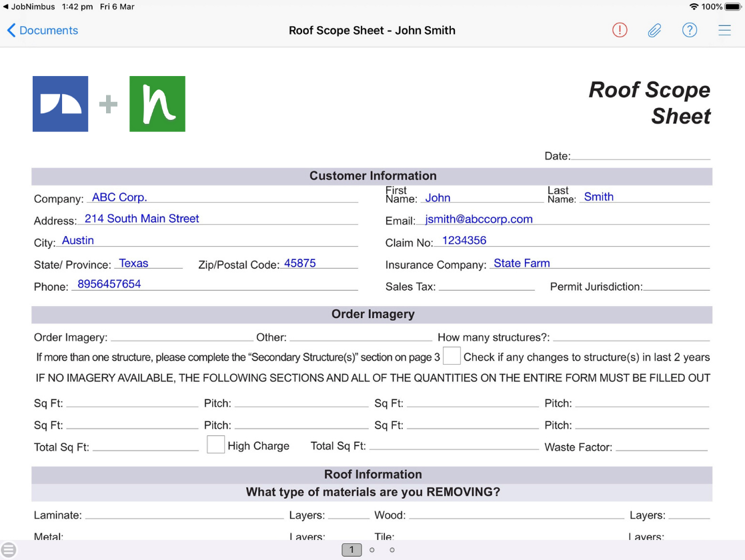Viewport: 745px width, 560px height.
Task: Edit the Last Name field Smith
Action: tap(644, 197)
